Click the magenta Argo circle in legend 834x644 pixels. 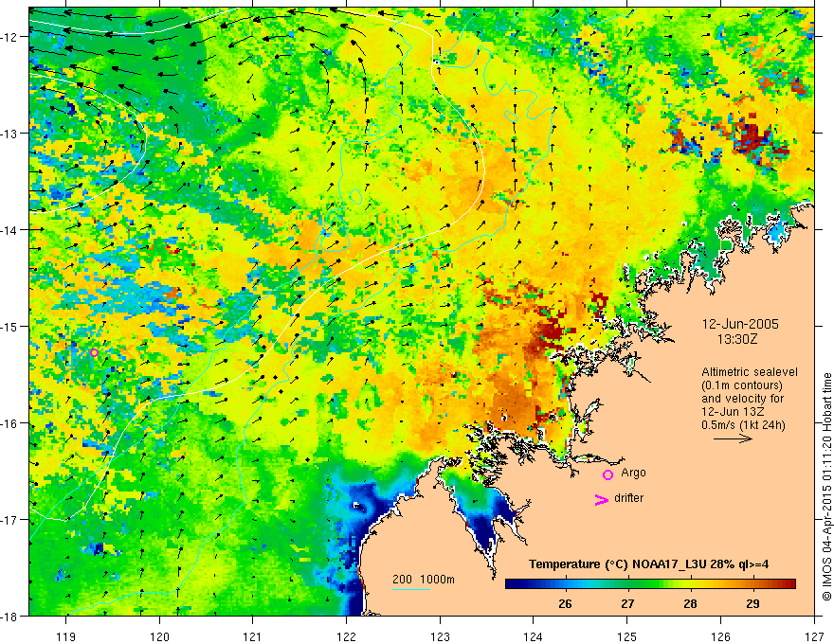pyautogui.click(x=607, y=474)
